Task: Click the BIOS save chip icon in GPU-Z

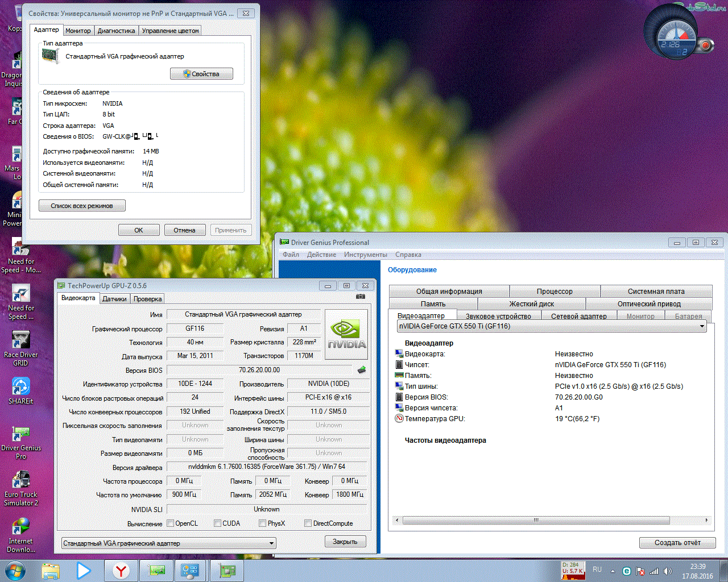Action: pyautogui.click(x=361, y=370)
